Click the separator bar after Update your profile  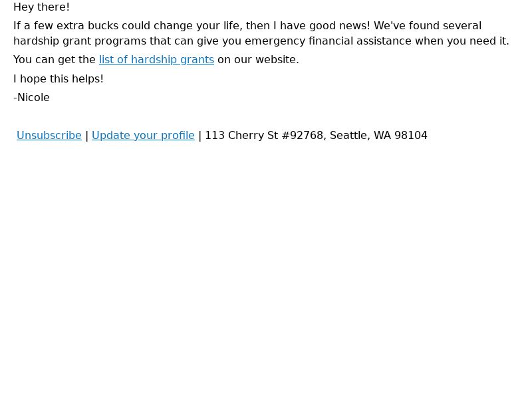coord(200,136)
